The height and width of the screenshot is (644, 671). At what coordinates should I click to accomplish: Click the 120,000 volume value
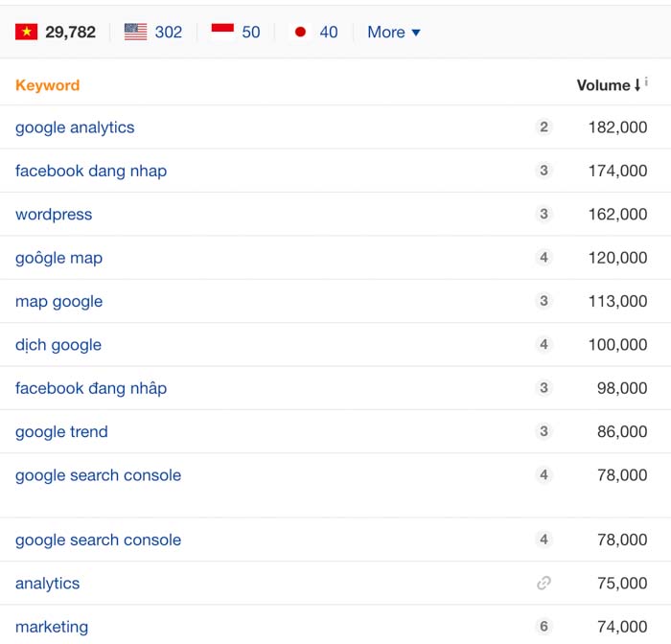[x=617, y=258]
